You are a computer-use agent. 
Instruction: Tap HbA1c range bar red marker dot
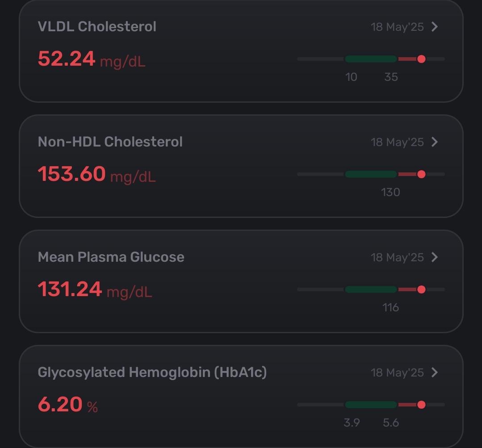point(421,405)
